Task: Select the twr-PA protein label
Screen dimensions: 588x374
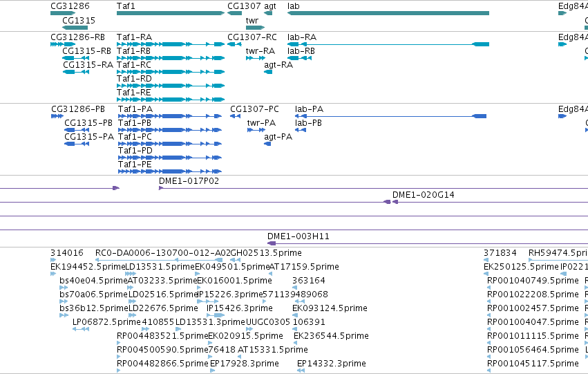Action: coord(261,123)
